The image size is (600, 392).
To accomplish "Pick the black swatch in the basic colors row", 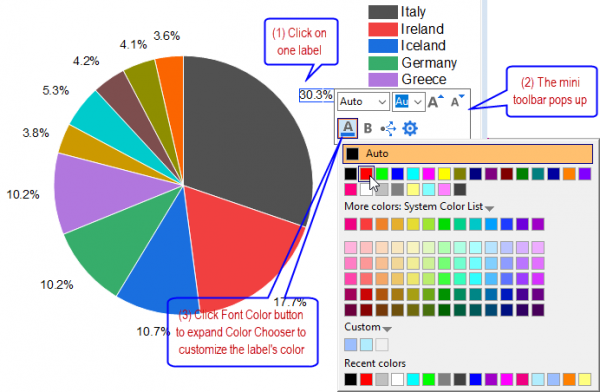I will pos(351,174).
